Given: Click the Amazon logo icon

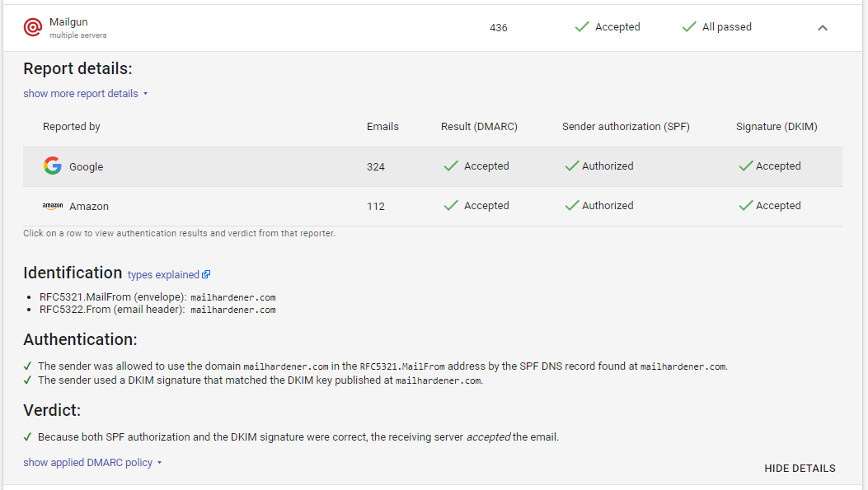Looking at the screenshot, I should point(53,206).
